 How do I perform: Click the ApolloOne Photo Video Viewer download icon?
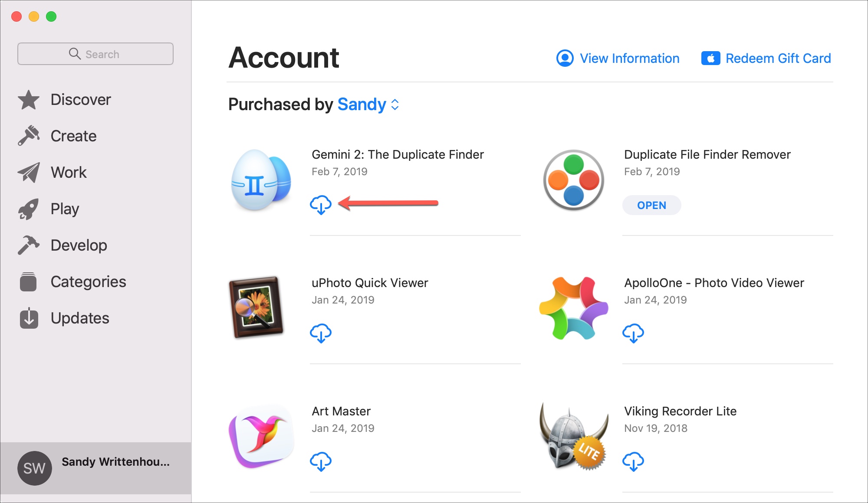pyautogui.click(x=633, y=332)
